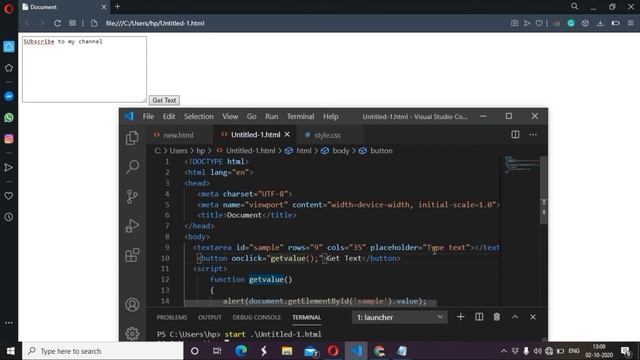640x360 pixels.
Task: Open Messenger in Opera sidebar
Action: point(9,96)
